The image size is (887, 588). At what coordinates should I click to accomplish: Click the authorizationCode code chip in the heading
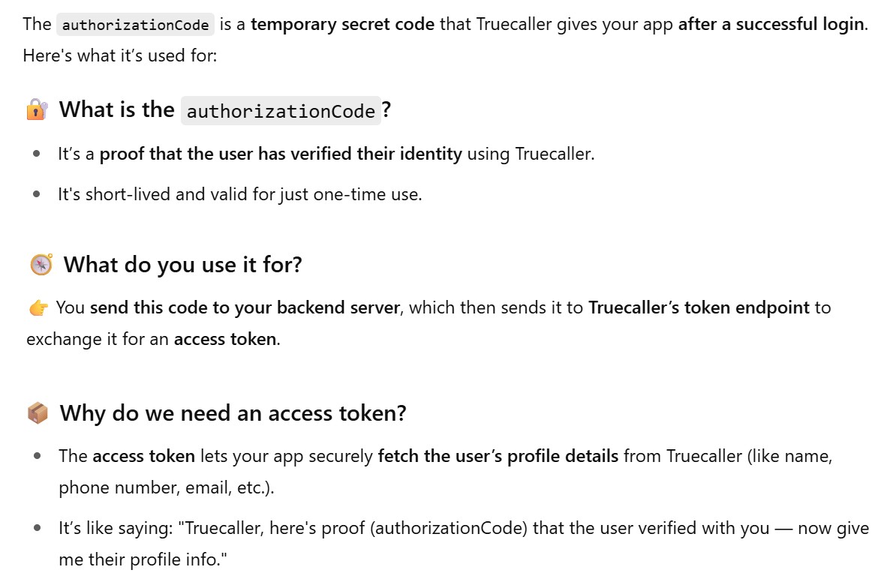280,111
